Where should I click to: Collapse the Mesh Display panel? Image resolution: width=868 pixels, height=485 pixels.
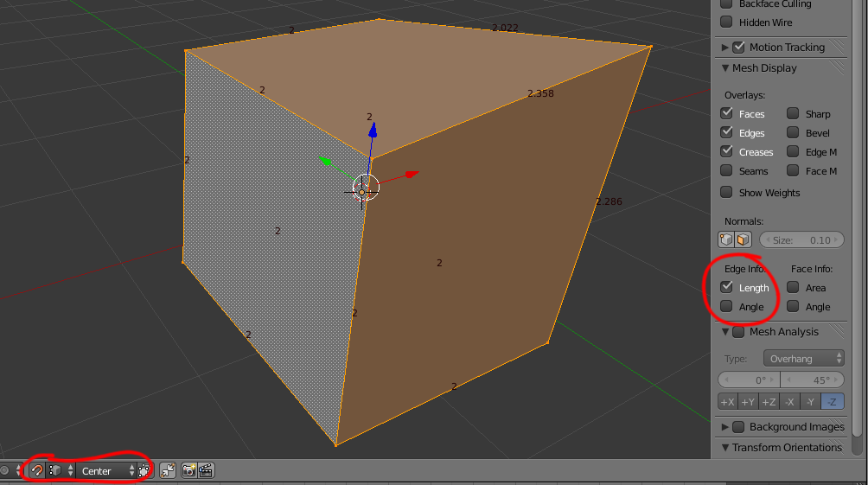[724, 68]
